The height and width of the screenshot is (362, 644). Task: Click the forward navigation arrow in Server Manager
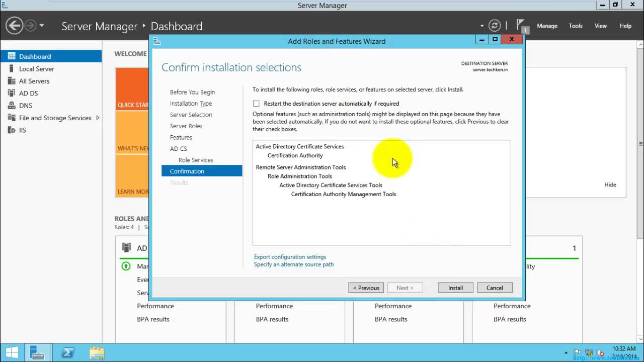[31, 26]
